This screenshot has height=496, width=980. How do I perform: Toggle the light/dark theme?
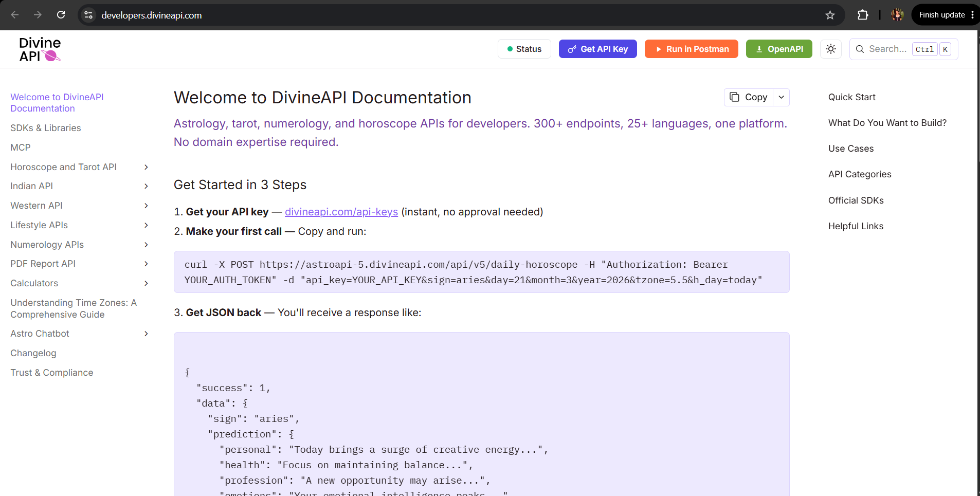[x=831, y=49]
